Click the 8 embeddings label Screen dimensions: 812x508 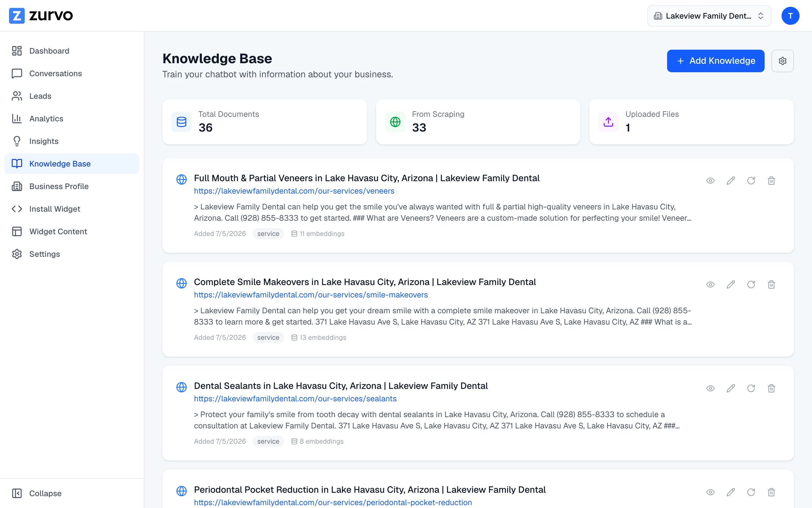coord(317,441)
